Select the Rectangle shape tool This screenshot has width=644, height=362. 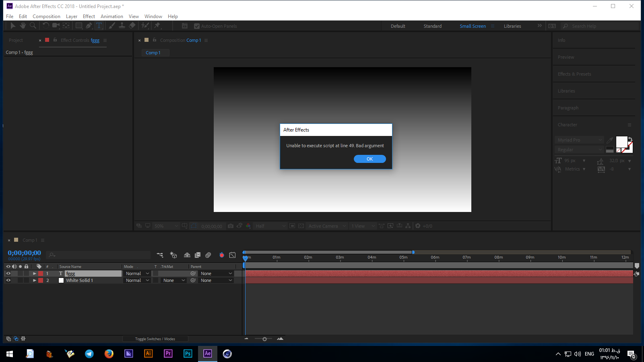pyautogui.click(x=79, y=26)
